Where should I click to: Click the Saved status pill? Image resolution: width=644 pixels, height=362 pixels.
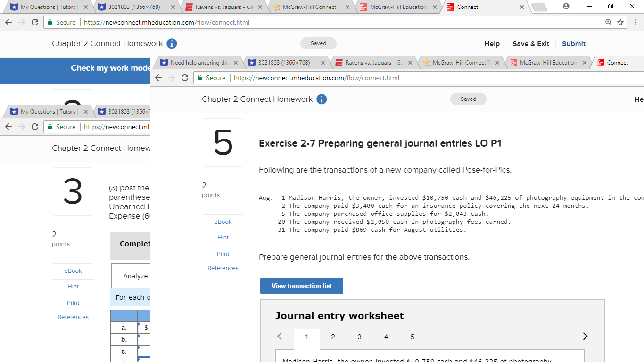318,43
